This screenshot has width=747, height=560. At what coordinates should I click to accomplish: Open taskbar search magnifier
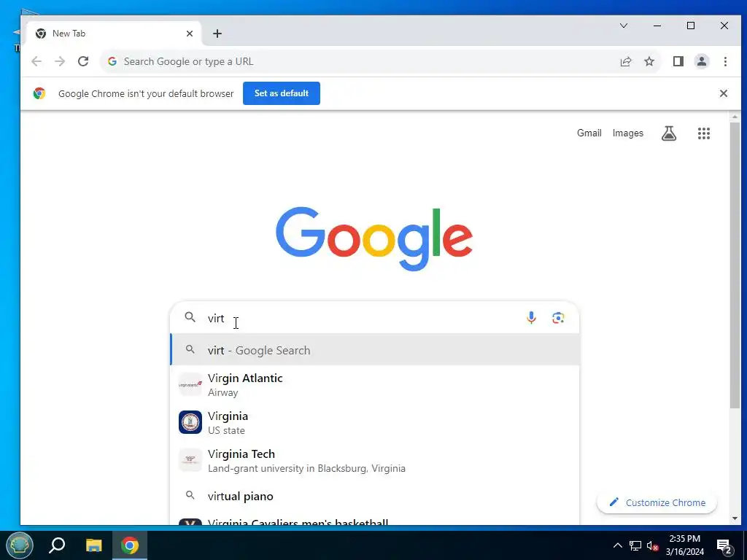pos(57,545)
